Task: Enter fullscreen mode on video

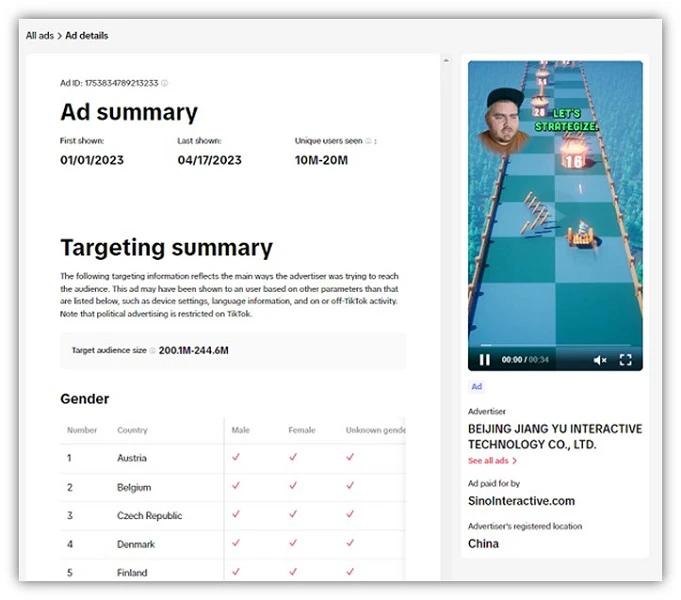Action: pyautogui.click(x=626, y=360)
